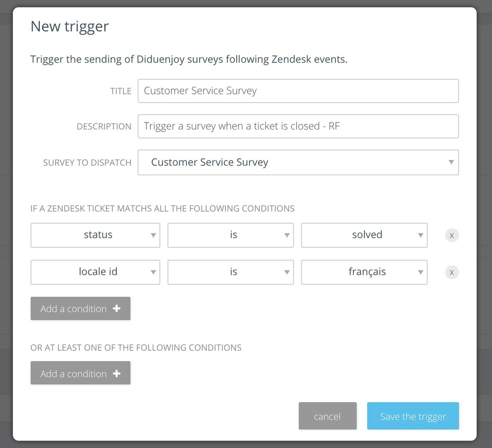Screen dimensions: 492x448
Task: Click the plus icon on first Add a condition
Action: (116, 308)
